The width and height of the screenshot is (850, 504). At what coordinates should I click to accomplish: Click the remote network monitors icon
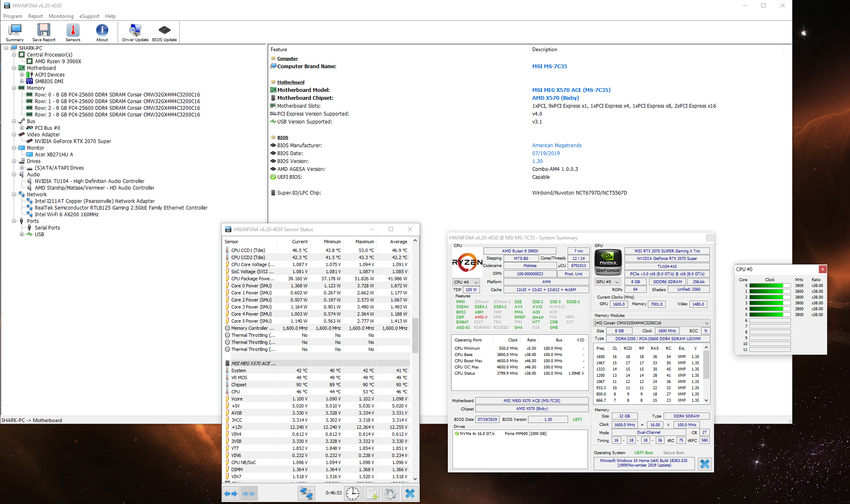306,494
